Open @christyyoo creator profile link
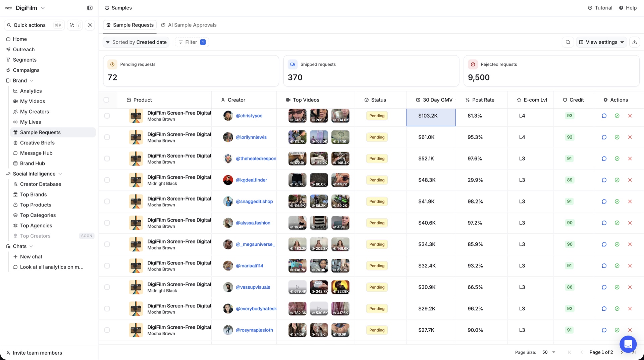Screen dimensions: 644x360 tap(249, 116)
